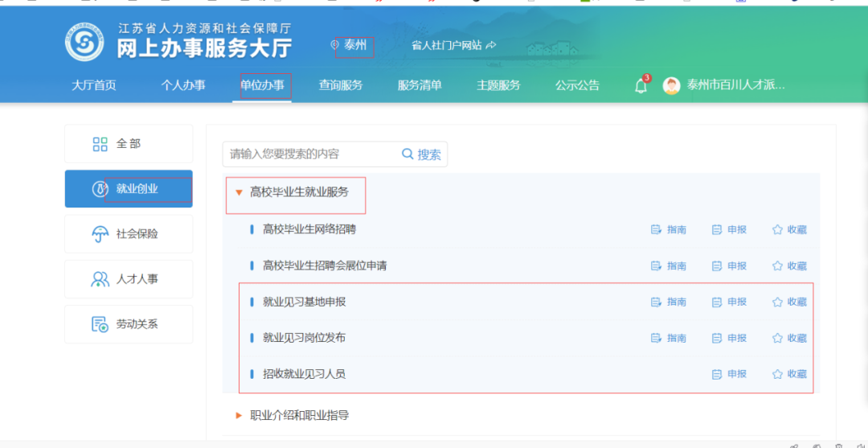Select the 人才人事 sidebar category
This screenshot has height=448, width=868.
(x=129, y=279)
